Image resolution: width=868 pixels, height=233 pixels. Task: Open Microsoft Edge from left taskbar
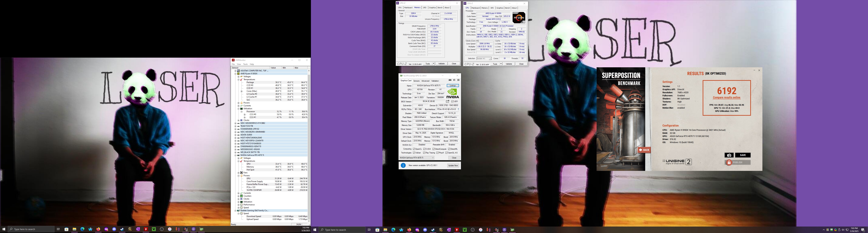click(x=82, y=229)
